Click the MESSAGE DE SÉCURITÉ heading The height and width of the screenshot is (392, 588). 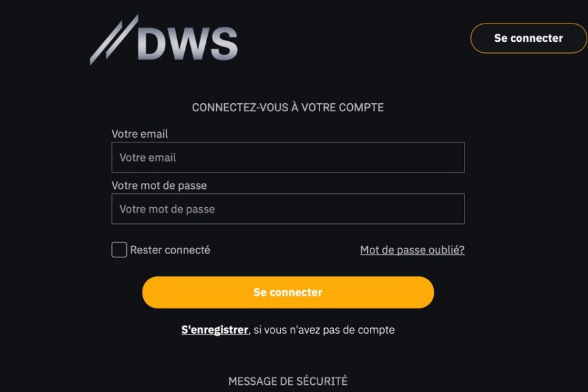point(288,381)
